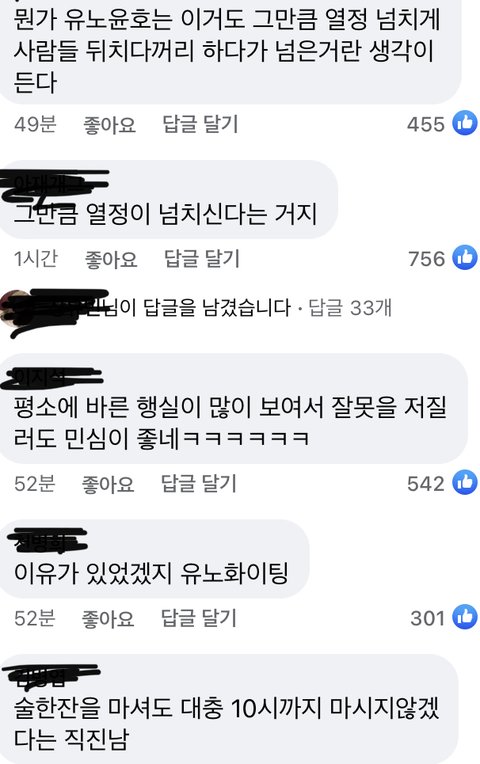The width and height of the screenshot is (480, 764).
Task: Click the like thumb icon beside 542
Action: pyautogui.click(x=464, y=482)
